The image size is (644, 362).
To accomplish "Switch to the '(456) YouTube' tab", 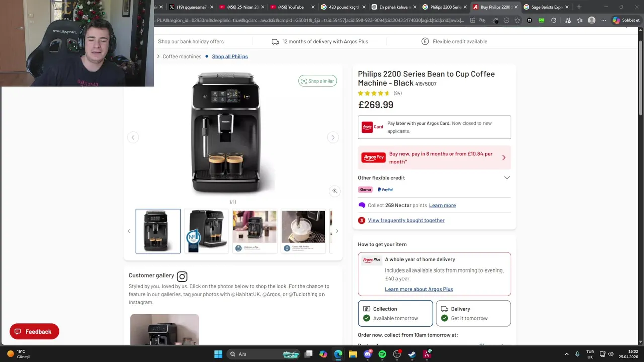I will 292,7.
